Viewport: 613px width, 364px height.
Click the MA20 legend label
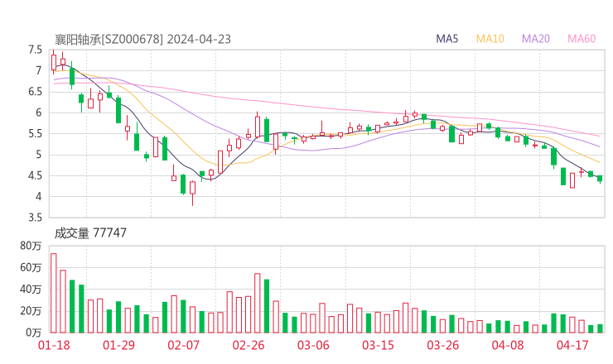[x=536, y=39]
